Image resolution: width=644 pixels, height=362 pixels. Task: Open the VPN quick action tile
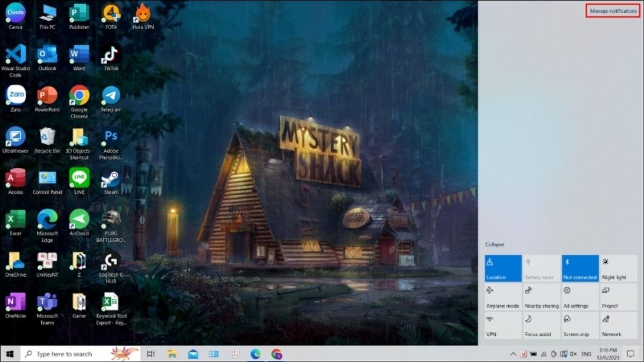click(x=503, y=326)
